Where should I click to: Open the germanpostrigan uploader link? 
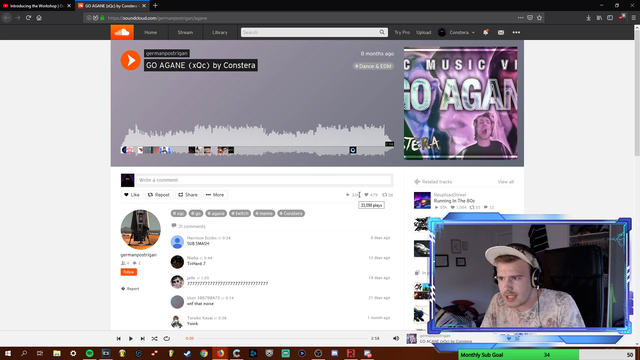(x=167, y=53)
